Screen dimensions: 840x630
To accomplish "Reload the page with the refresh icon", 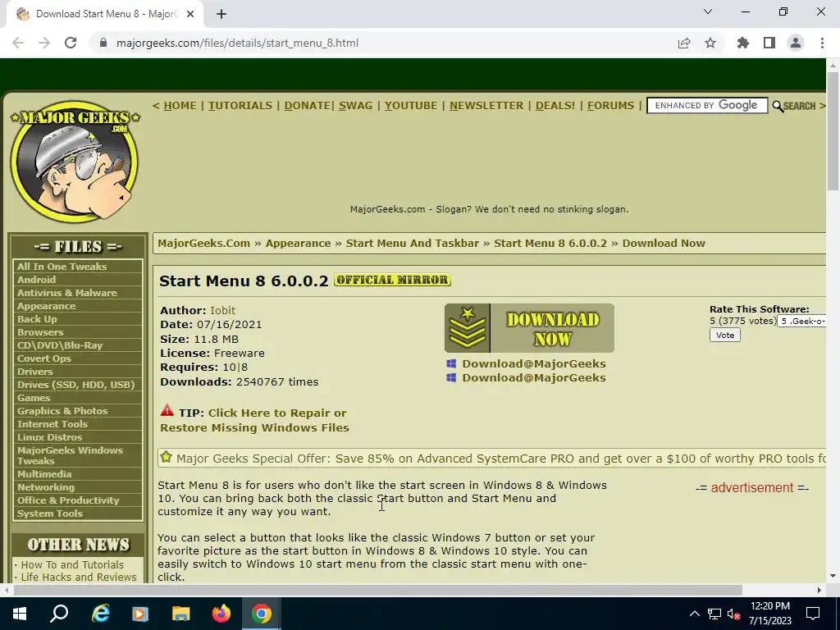I will pos(71,43).
